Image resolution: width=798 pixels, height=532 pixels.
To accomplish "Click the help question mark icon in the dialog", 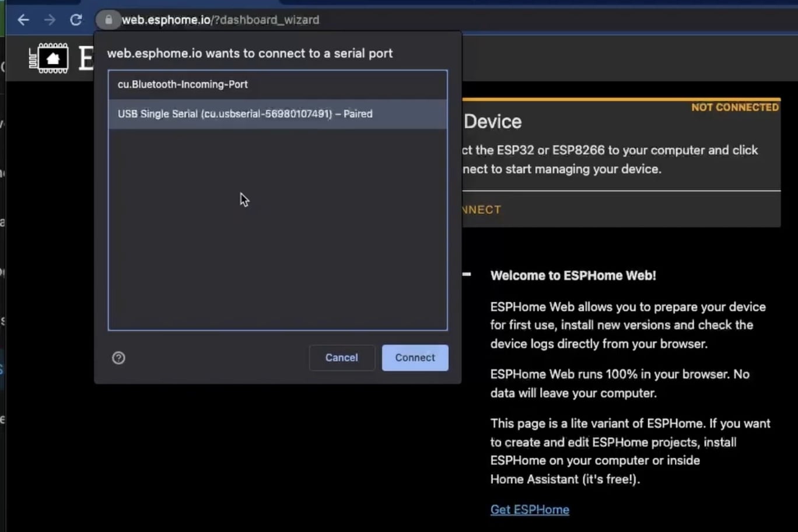I will pos(118,358).
